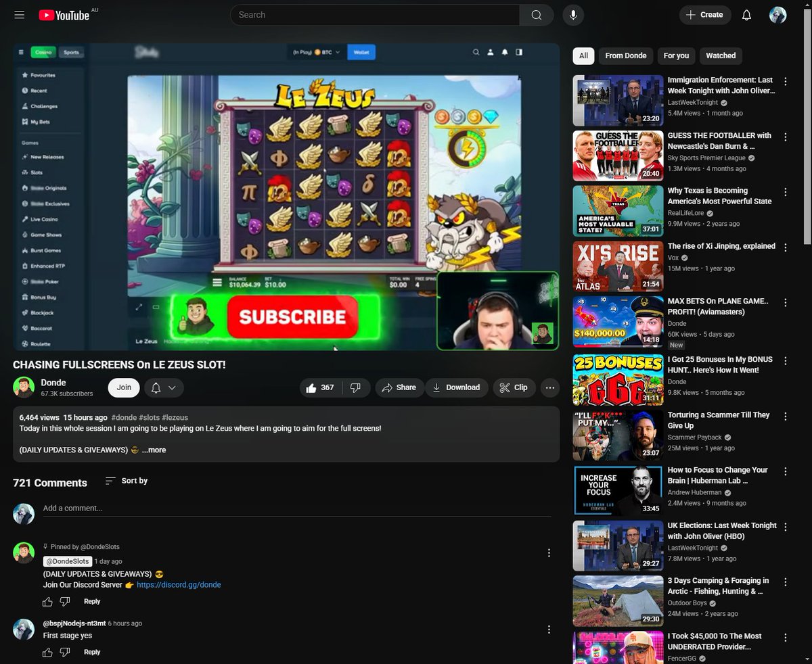The width and height of the screenshot is (812, 664).
Task: Dislike the 'First stage yes' comment
Action: 65,652
